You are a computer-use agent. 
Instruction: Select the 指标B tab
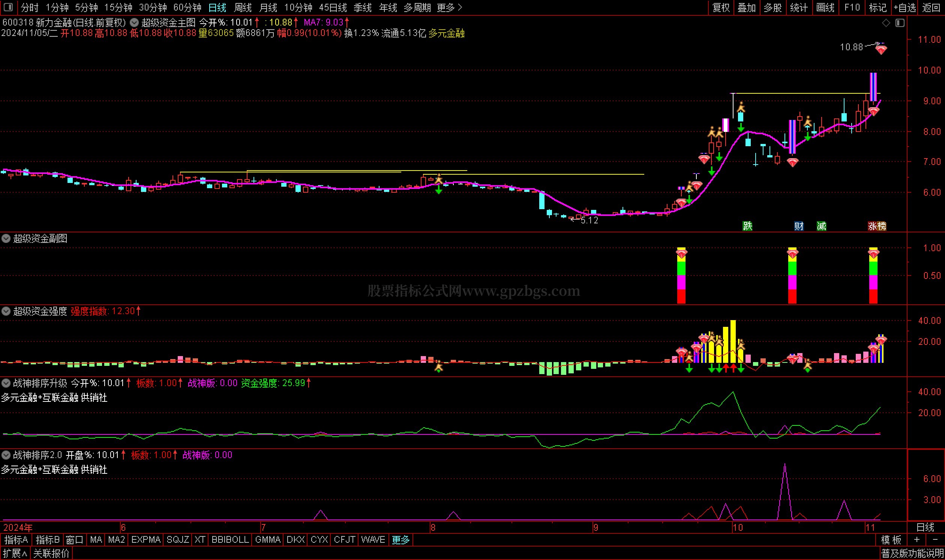[48, 540]
